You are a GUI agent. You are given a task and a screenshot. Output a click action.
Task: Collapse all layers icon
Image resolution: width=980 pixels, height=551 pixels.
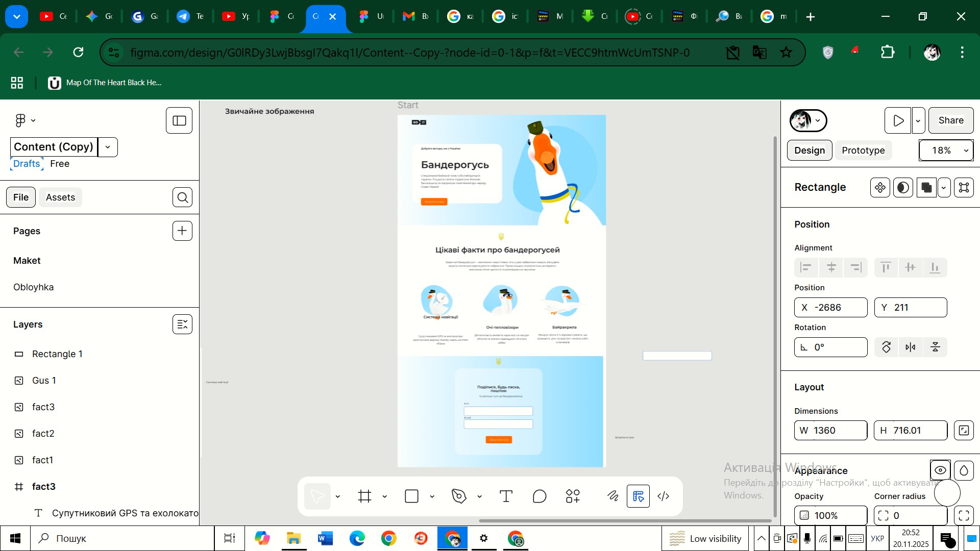(x=182, y=324)
